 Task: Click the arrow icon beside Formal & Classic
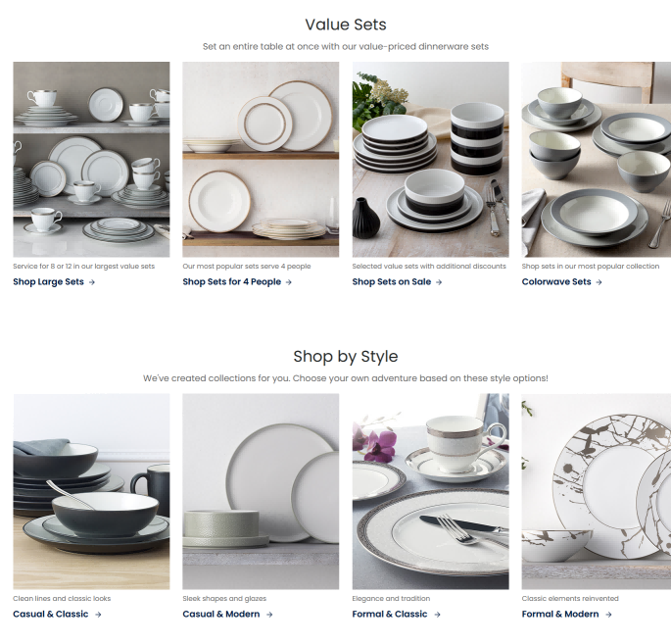pos(437,615)
